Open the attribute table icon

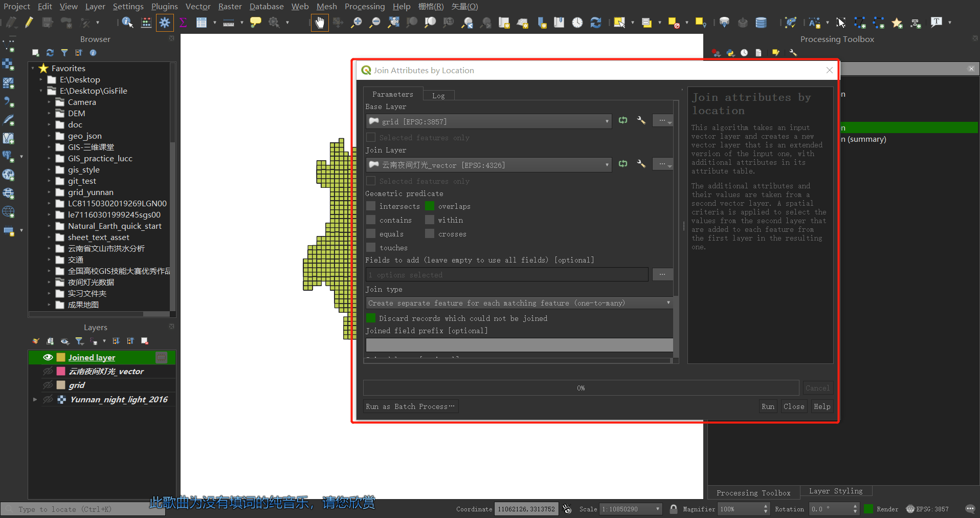click(202, 23)
